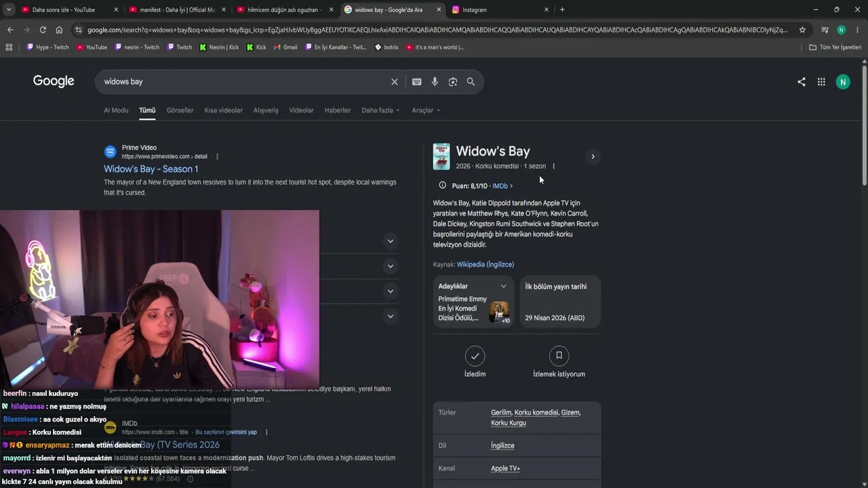
Task: Open the Wikipedia (İngilizce) source link
Action: click(x=486, y=264)
